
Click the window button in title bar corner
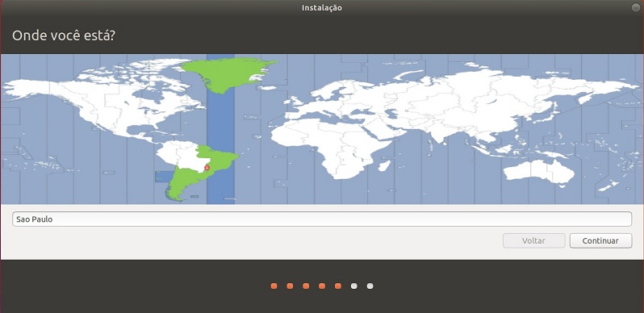click(x=636, y=8)
